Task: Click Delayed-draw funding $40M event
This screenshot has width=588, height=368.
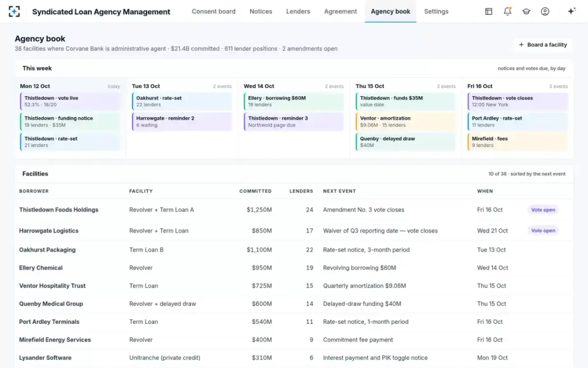Action: [362, 304]
